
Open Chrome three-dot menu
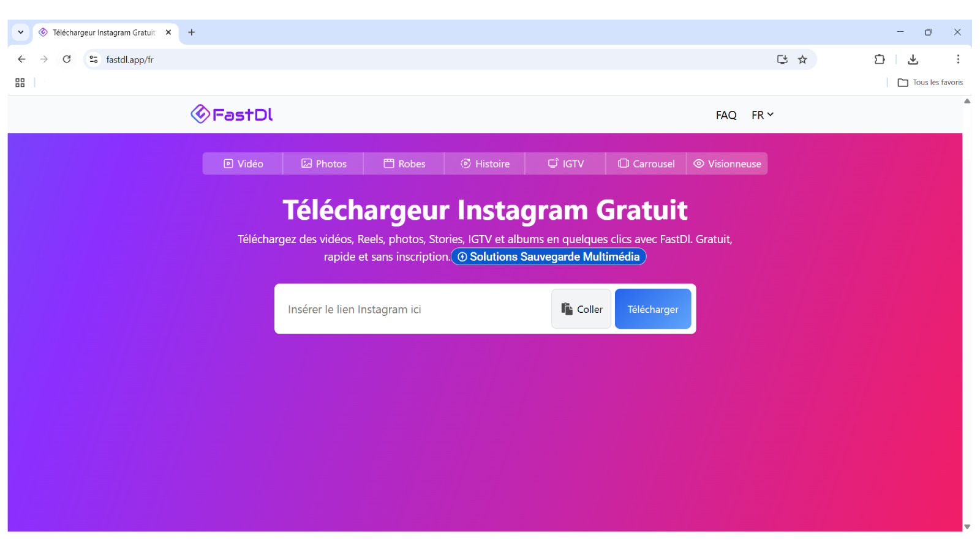pos(958,59)
